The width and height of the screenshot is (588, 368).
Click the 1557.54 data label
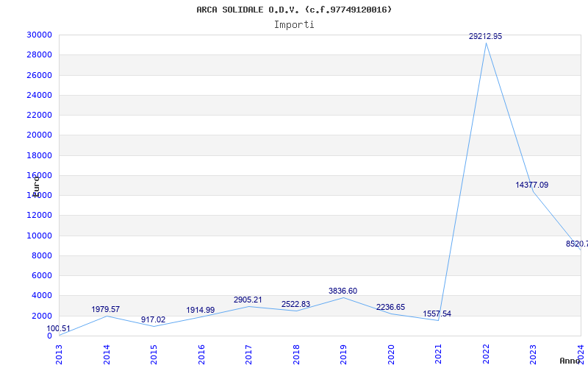click(x=437, y=314)
